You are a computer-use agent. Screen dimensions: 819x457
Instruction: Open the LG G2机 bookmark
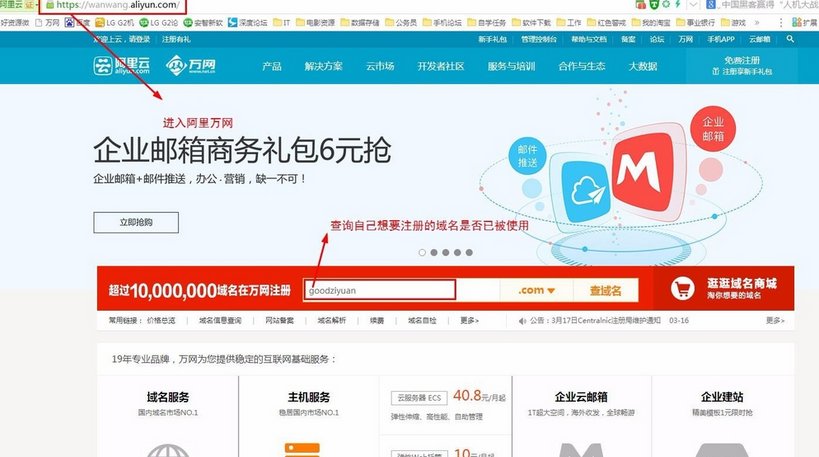tap(115, 22)
